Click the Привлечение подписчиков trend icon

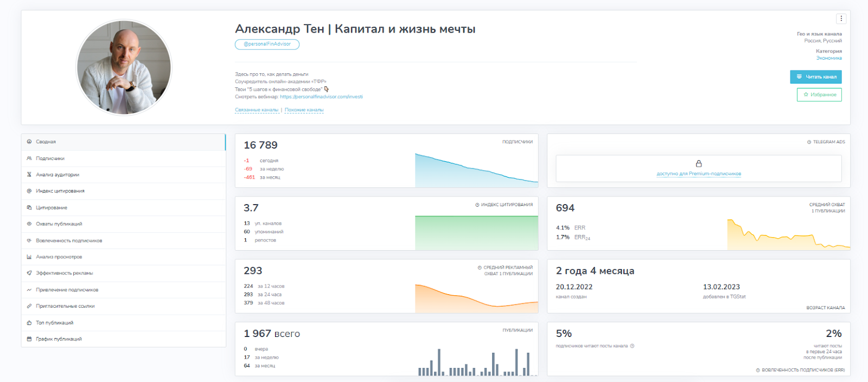pyautogui.click(x=29, y=290)
